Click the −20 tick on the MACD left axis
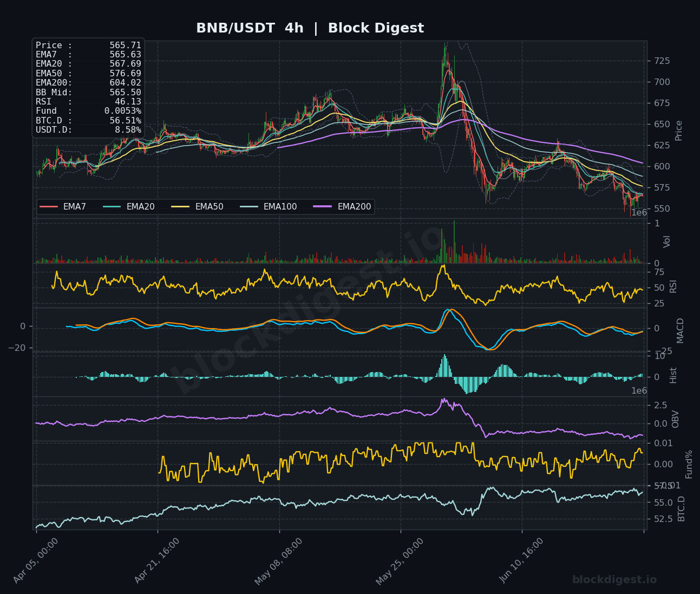Image resolution: width=700 pixels, height=594 pixels. (17, 348)
